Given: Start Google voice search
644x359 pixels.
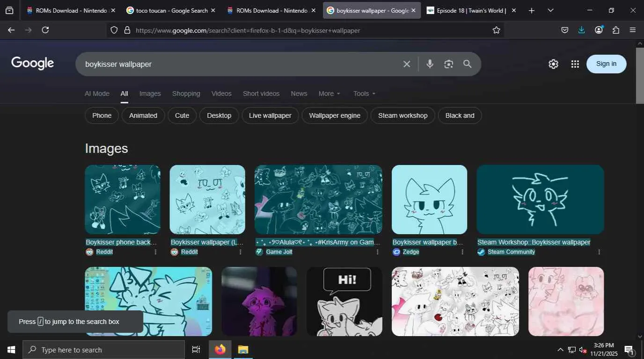Looking at the screenshot, I should (430, 64).
